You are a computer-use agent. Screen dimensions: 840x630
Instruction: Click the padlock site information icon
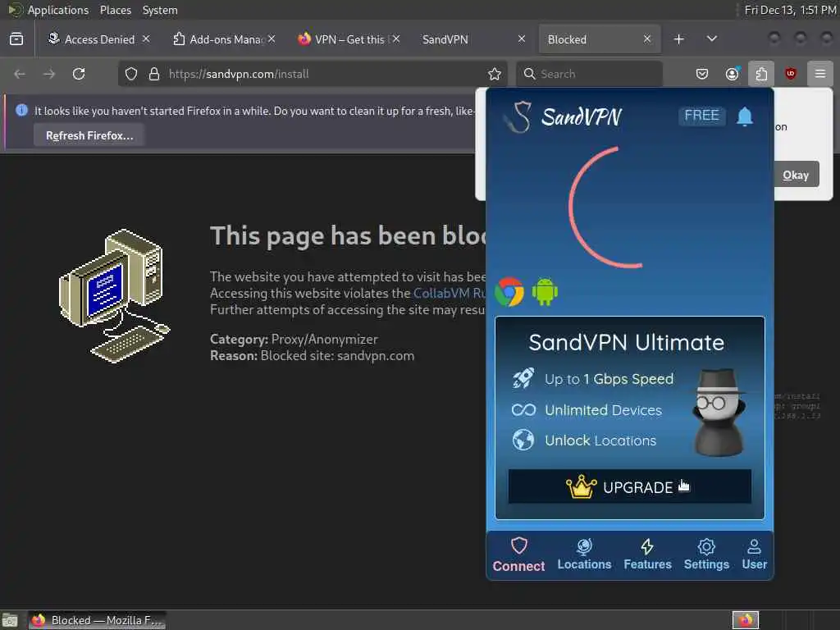154,74
